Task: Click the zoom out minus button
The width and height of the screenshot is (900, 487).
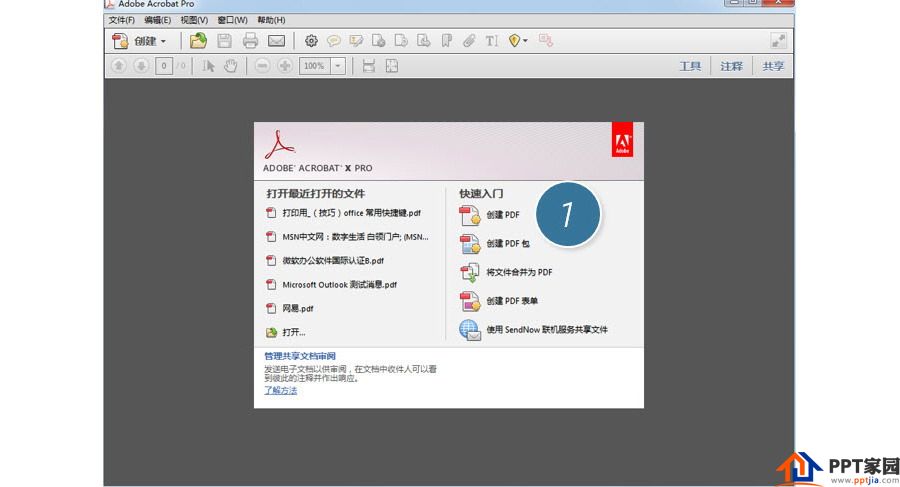Action: coord(262,66)
